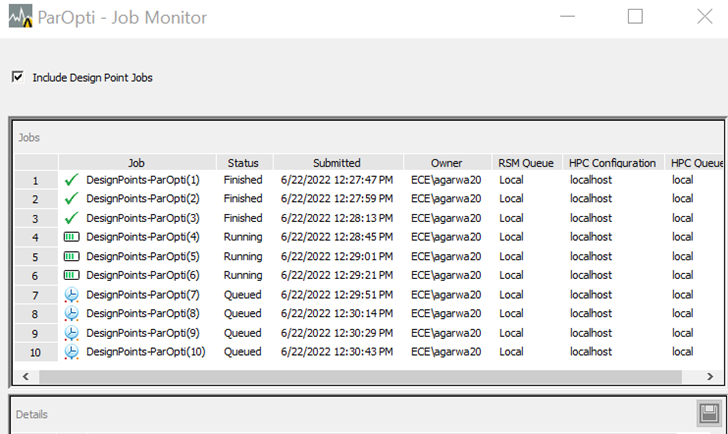Sort by the Submitted column header
The height and width of the screenshot is (434, 728).
coord(338,163)
